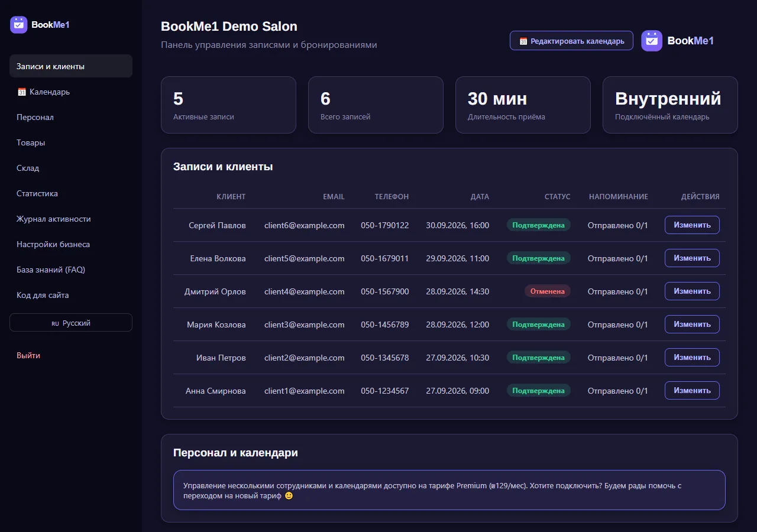757x532 pixels.
Task: Select the email client5@example.com
Action: click(305, 258)
